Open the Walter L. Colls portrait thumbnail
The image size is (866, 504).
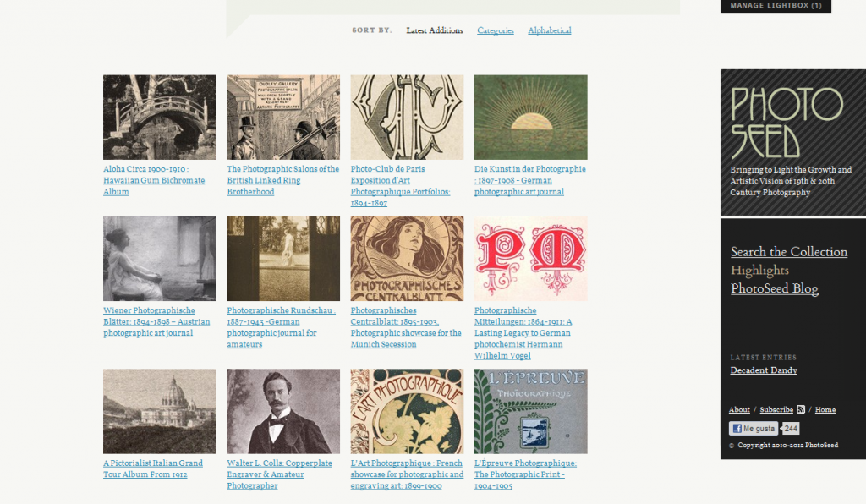point(283,411)
